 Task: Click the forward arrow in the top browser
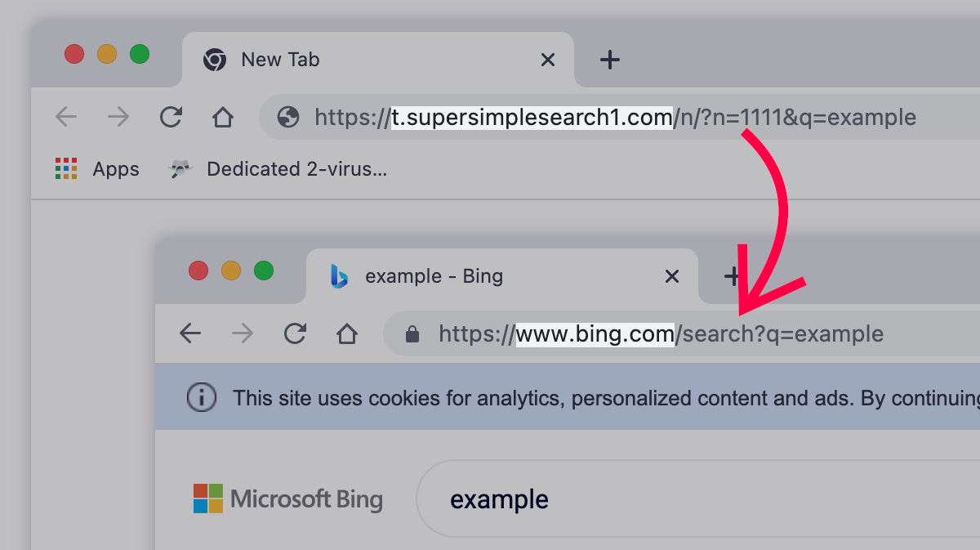click(118, 117)
